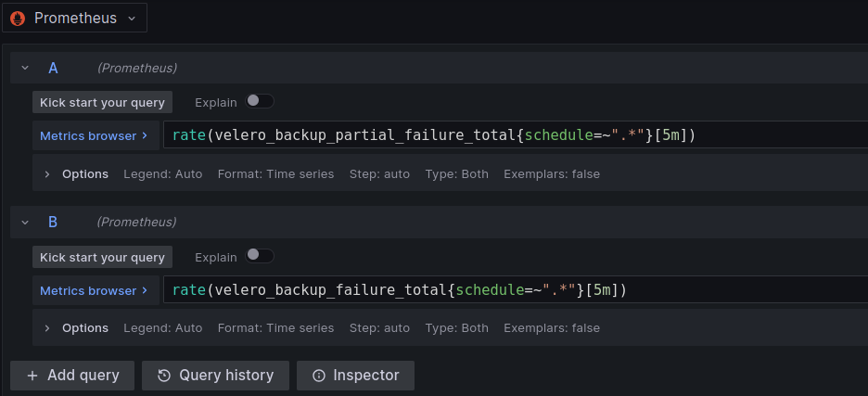The image size is (868, 396).
Task: Open the query Inspector
Action: 355,376
